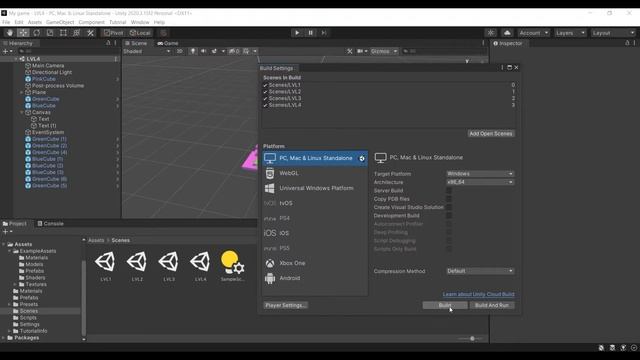Open custom editor tools
Image resolution: width=640 pixels, height=360 pixels.
90,33
